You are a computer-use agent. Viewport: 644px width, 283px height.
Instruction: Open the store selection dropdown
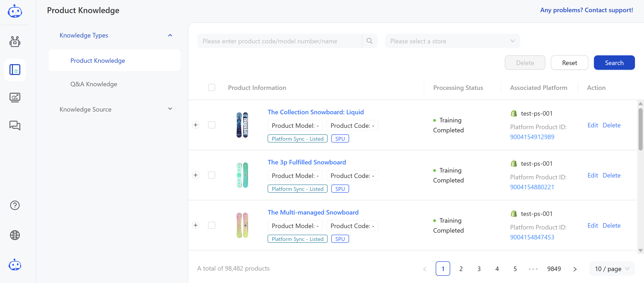[x=452, y=41]
